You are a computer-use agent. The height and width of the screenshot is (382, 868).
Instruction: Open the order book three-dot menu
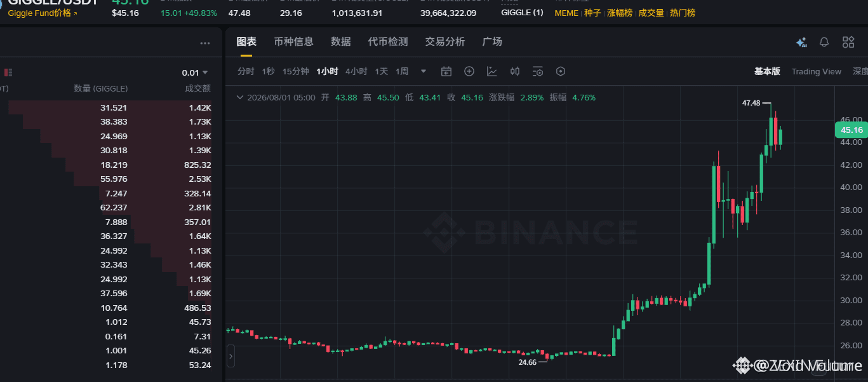tap(204, 43)
